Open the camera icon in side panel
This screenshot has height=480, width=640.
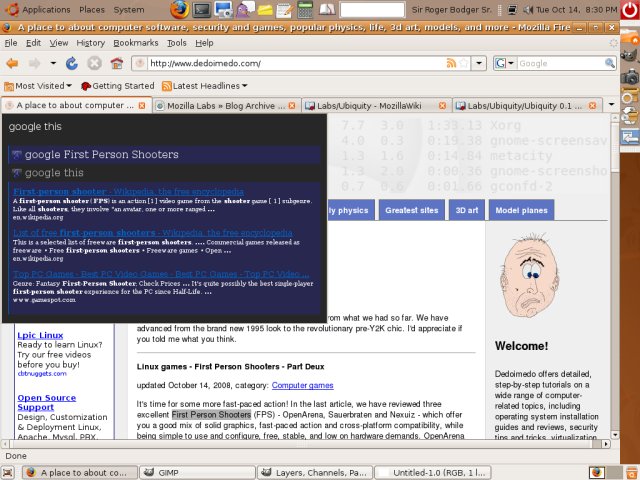point(630,77)
